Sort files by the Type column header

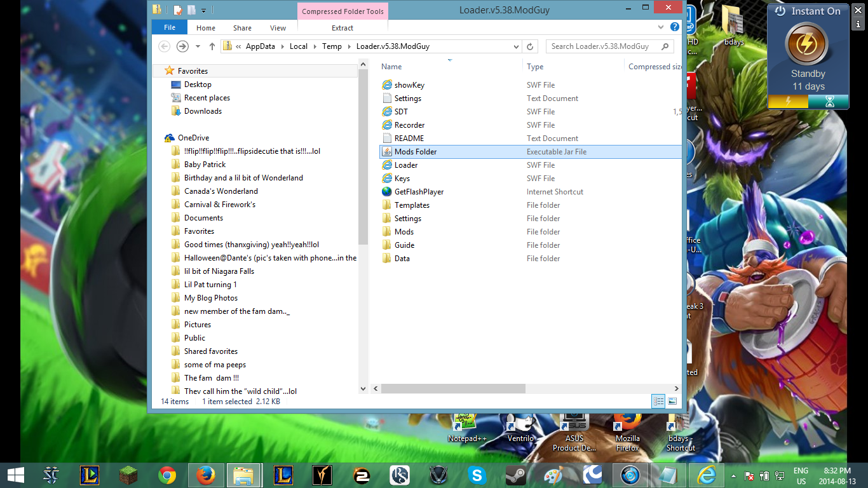[x=535, y=67]
